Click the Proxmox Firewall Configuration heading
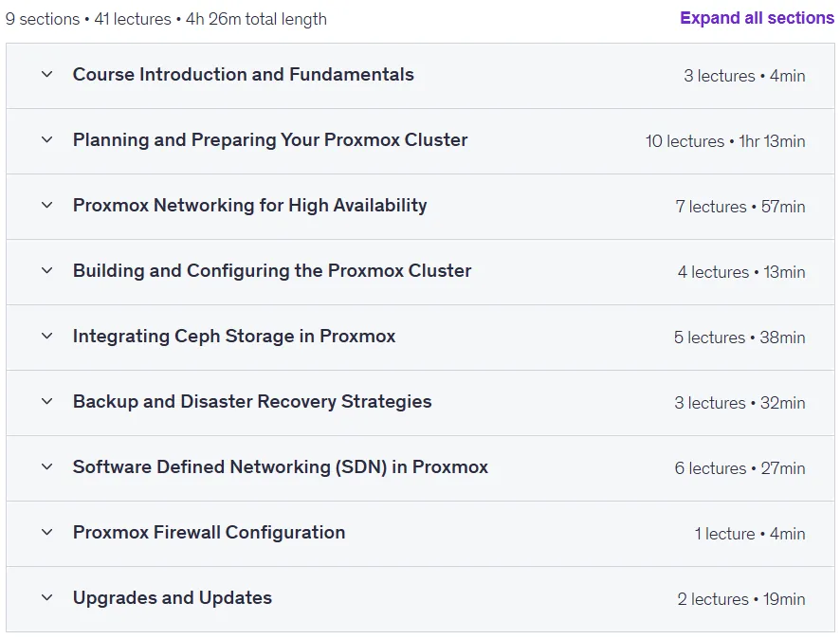The height and width of the screenshot is (639, 840). (209, 532)
